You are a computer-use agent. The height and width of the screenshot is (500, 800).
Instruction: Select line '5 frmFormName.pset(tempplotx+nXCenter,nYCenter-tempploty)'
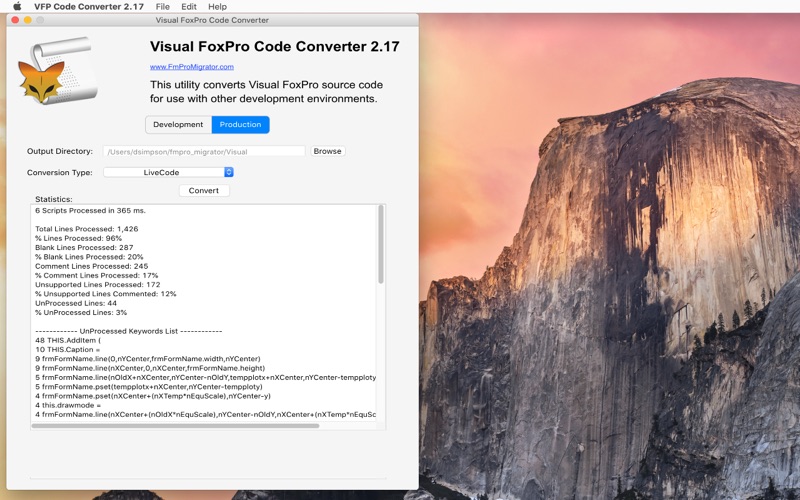coord(149,387)
